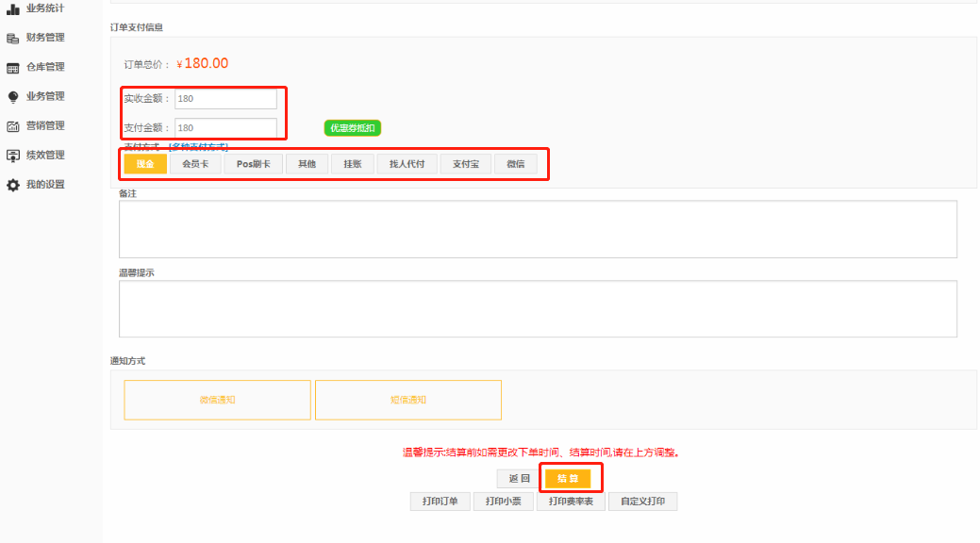Click the 业务统计 bar chart icon
Viewport: 980px width, 543px height.
click(13, 8)
